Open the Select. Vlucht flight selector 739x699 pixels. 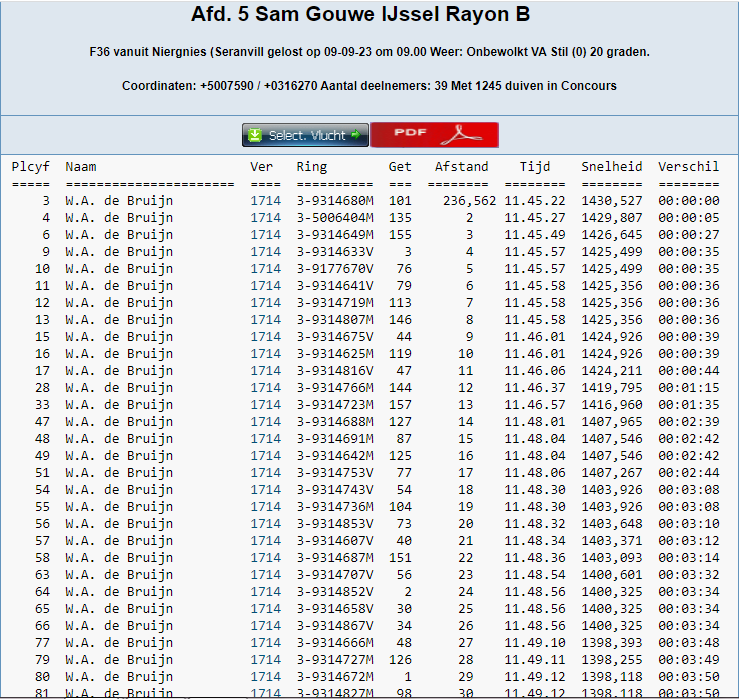(x=305, y=135)
